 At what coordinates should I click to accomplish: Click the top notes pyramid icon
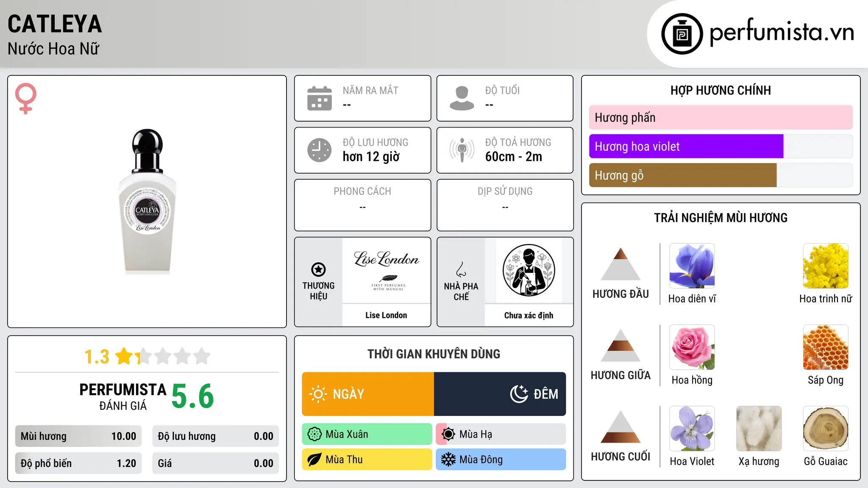click(620, 264)
